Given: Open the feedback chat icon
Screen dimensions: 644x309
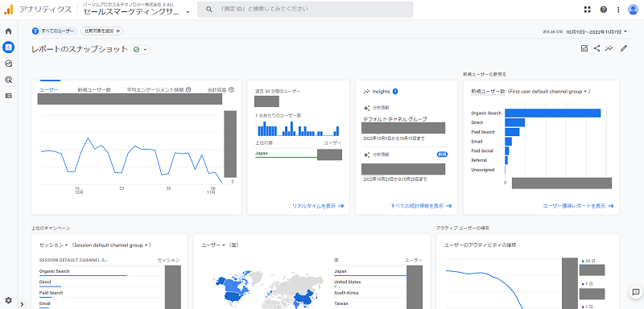Looking at the screenshot, I should (635, 292).
